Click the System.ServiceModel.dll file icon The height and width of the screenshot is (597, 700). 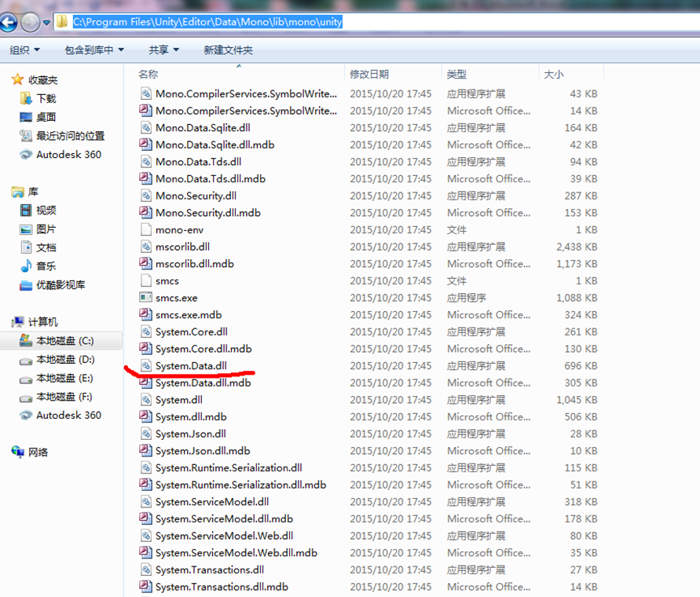coord(145,502)
